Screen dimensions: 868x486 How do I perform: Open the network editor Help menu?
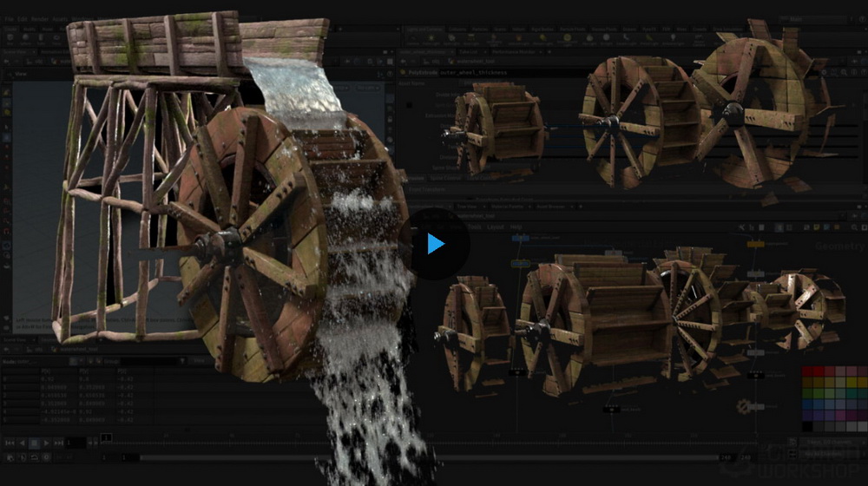point(516,227)
